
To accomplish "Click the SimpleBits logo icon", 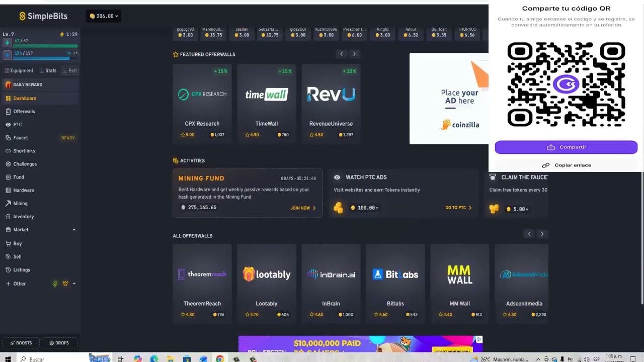I will pyautogui.click(x=22, y=16).
